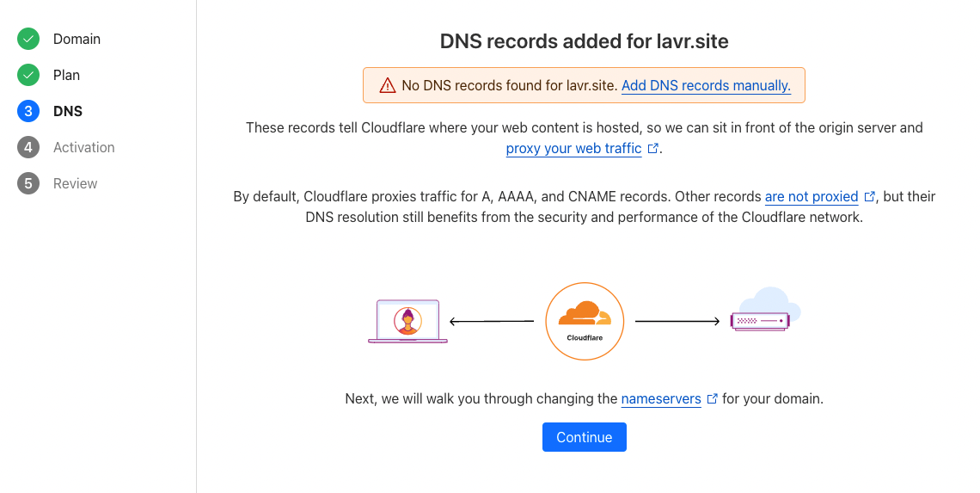Click the gray step 5 Review circle
980x493 pixels.
click(x=28, y=183)
